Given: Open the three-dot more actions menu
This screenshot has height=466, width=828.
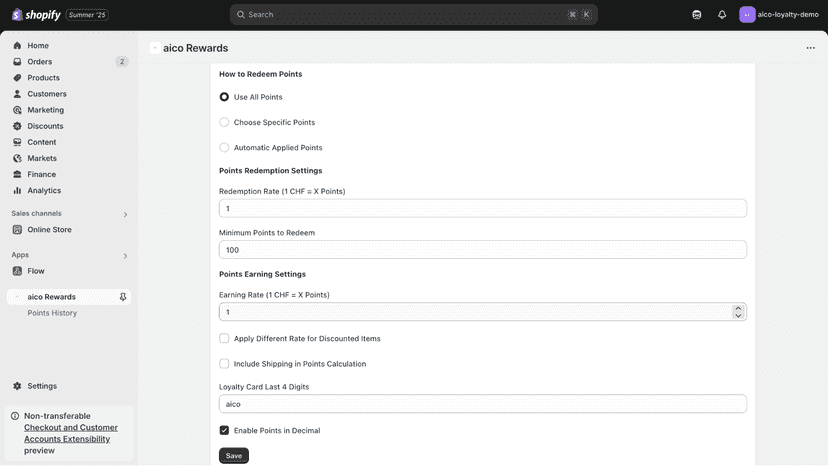Looking at the screenshot, I should tap(811, 48).
